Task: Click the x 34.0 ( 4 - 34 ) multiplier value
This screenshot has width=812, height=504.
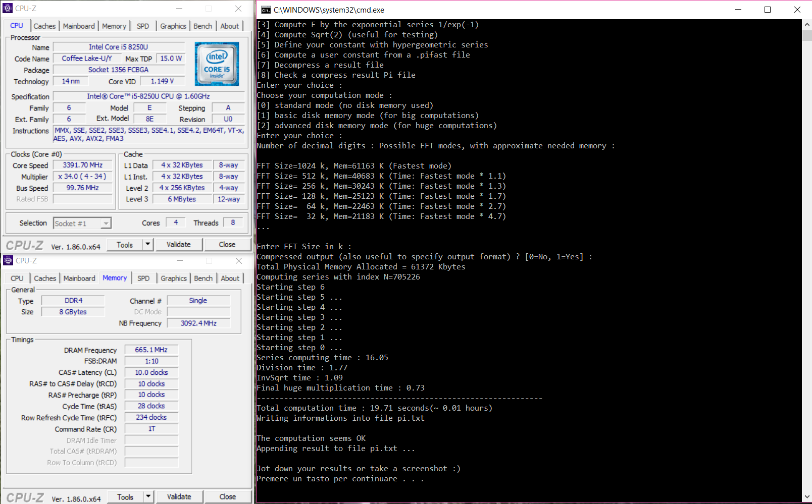Action: (x=83, y=177)
